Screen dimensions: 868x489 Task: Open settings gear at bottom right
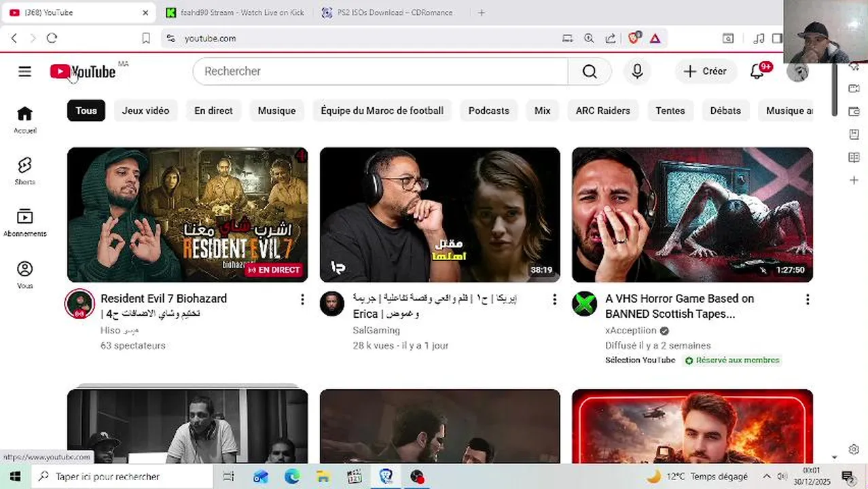click(854, 450)
